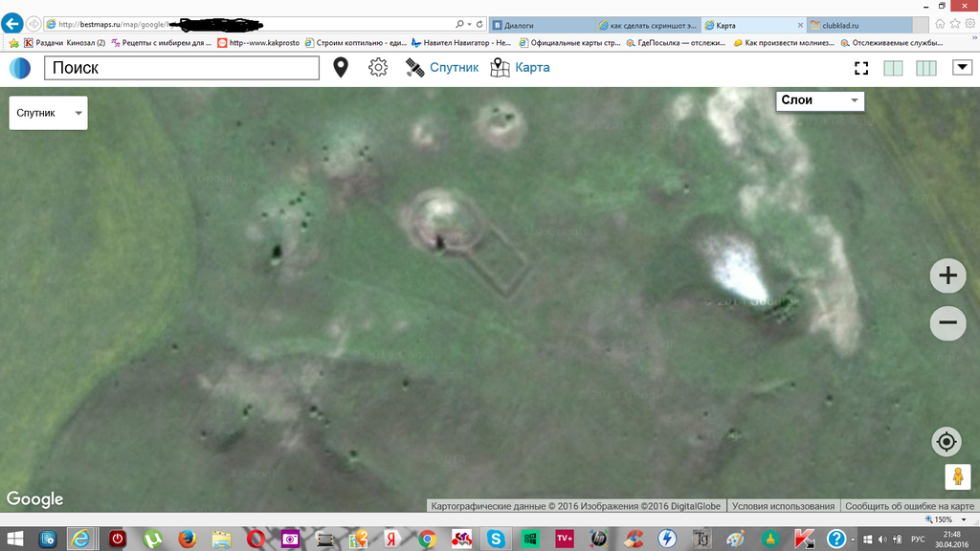Switch to the 'как сделать скриншот' tab

pyautogui.click(x=648, y=25)
